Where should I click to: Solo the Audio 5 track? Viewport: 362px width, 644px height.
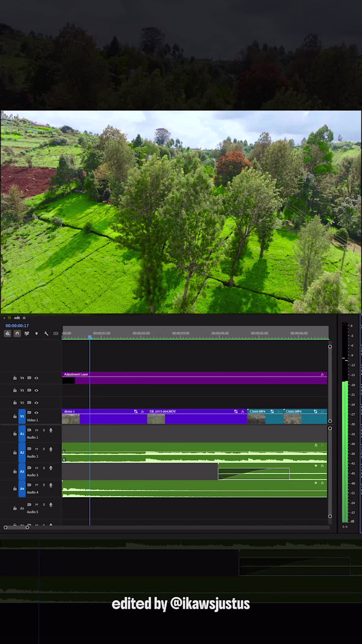[44, 505]
